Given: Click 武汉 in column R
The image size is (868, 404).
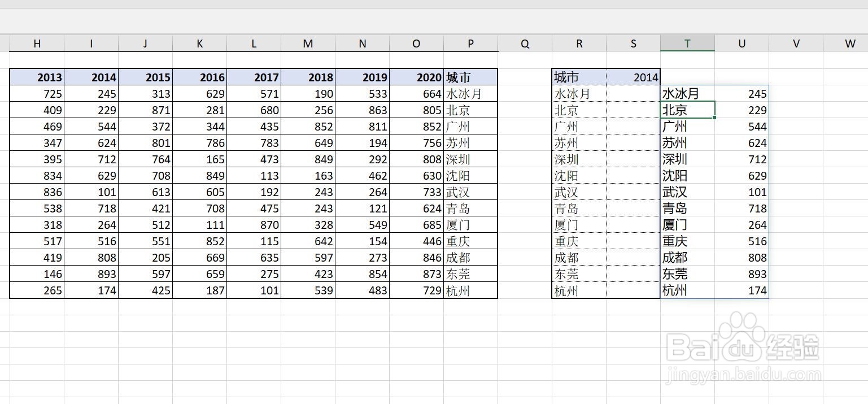Looking at the screenshot, I should [579, 192].
